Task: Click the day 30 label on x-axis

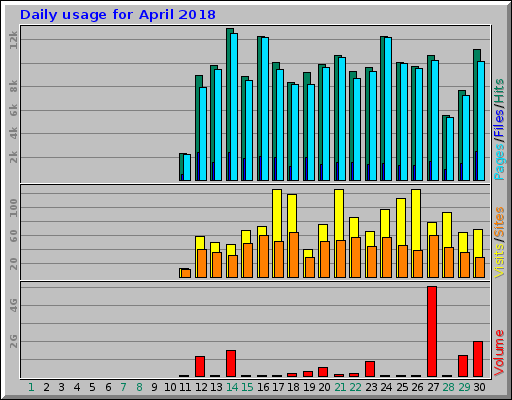Action: pos(479,387)
